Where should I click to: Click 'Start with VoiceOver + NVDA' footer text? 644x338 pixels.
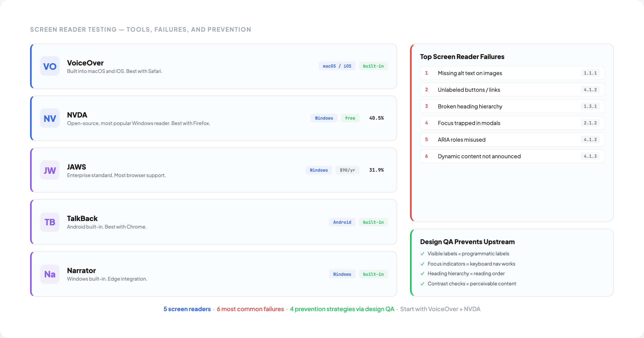(440, 309)
